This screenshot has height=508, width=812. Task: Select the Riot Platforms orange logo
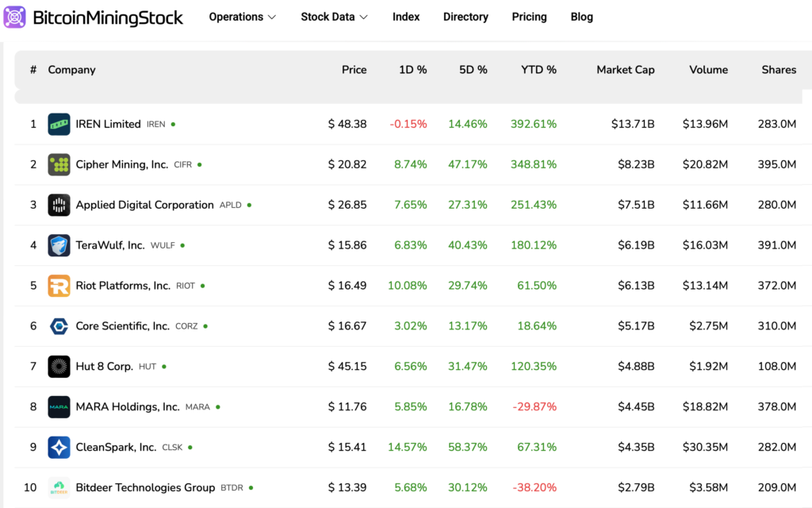click(x=59, y=286)
